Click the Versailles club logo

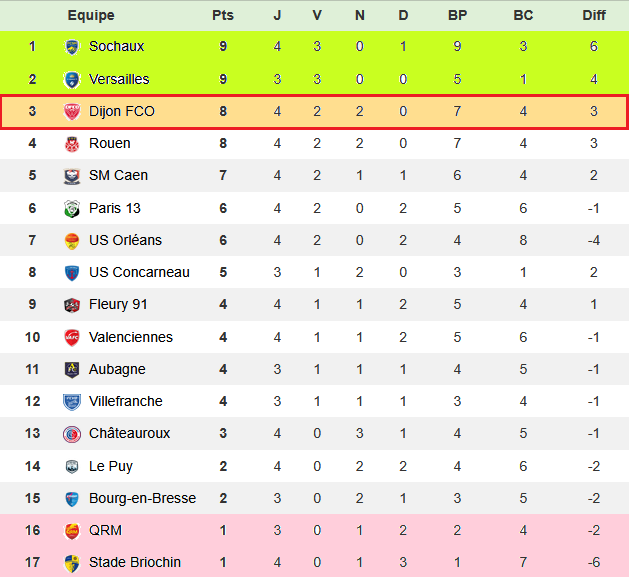pyautogui.click(x=72, y=79)
